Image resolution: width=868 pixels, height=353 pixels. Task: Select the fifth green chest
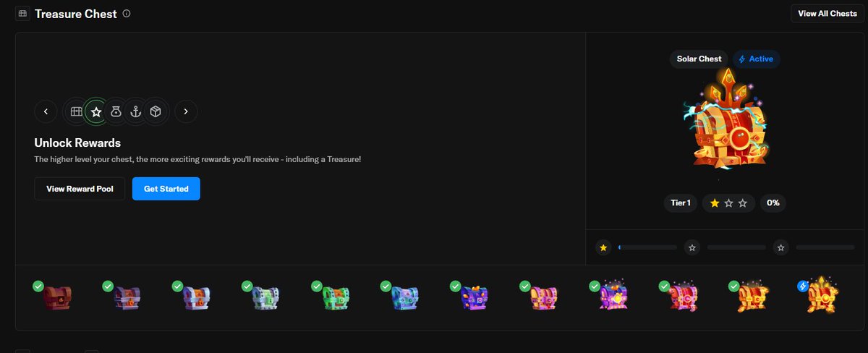click(x=337, y=297)
